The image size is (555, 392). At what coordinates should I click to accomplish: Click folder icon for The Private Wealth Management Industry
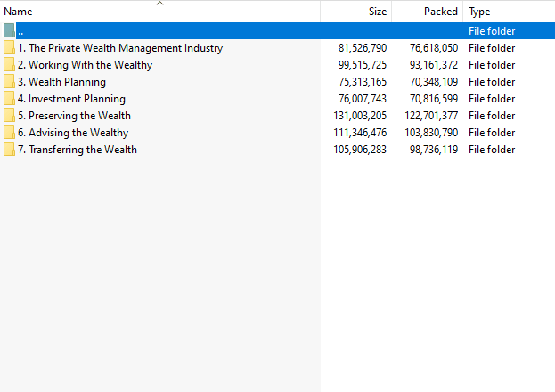pos(9,48)
